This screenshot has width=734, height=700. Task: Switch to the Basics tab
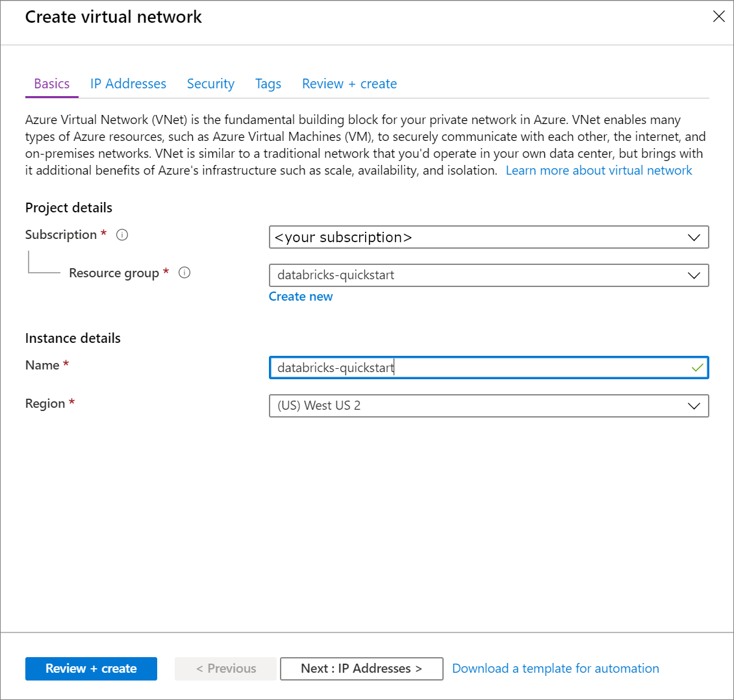(51, 84)
